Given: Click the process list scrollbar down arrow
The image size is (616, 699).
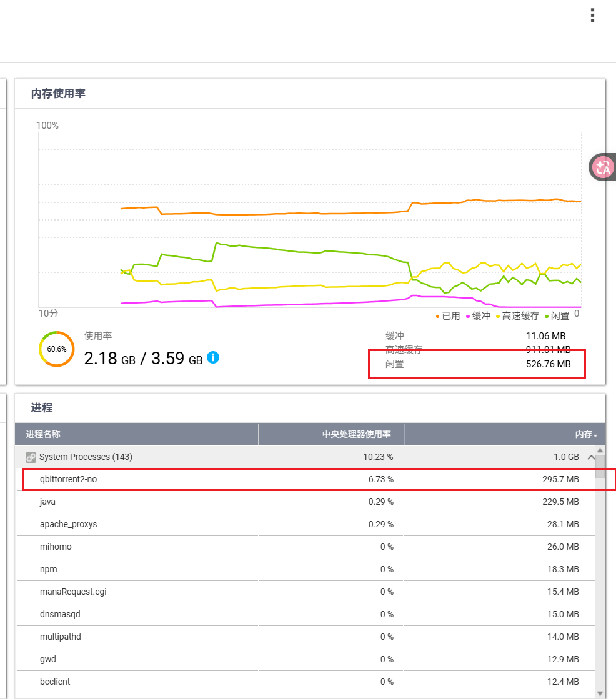Looking at the screenshot, I should tap(600, 692).
